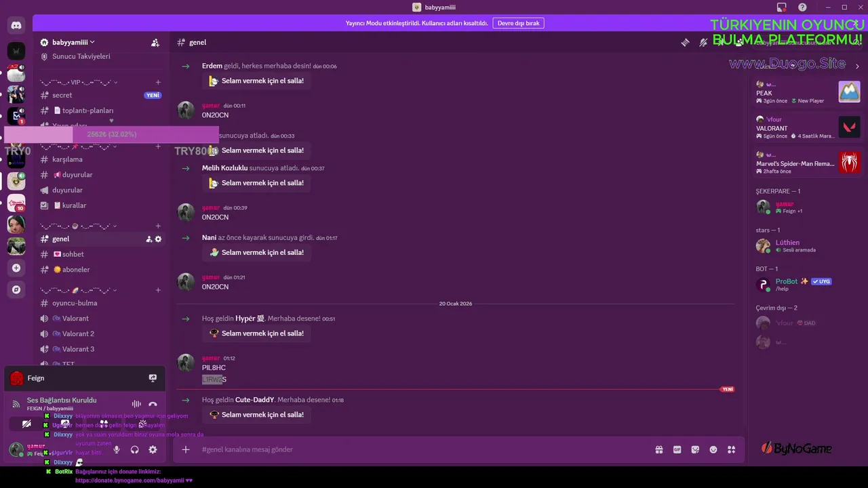Stream the Feign game activity
868x488 pixels.
click(x=153, y=378)
